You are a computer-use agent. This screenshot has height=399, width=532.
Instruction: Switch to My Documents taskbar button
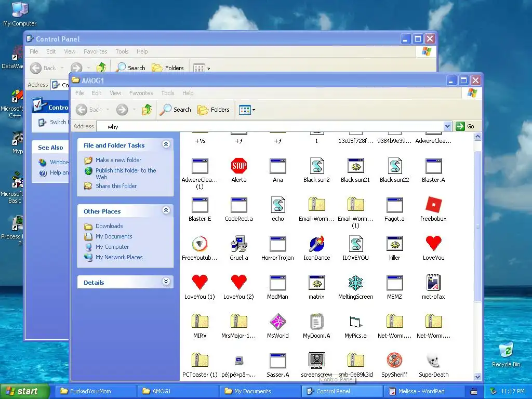[260, 391]
